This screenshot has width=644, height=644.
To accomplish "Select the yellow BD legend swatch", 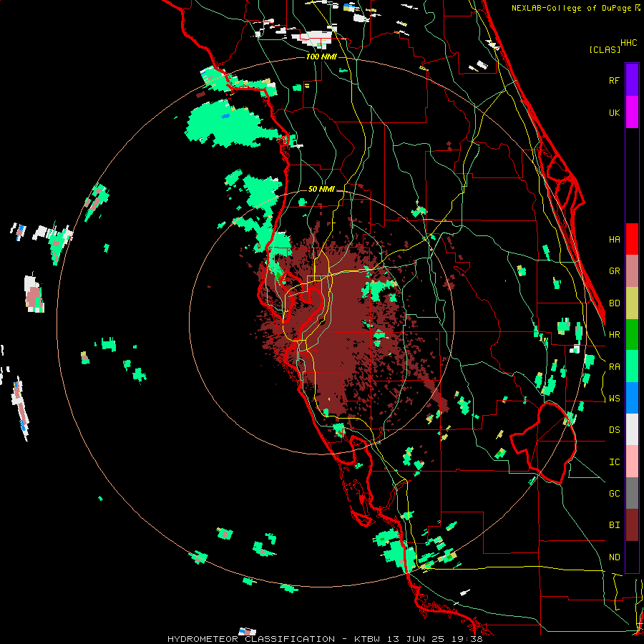I will click(632, 303).
